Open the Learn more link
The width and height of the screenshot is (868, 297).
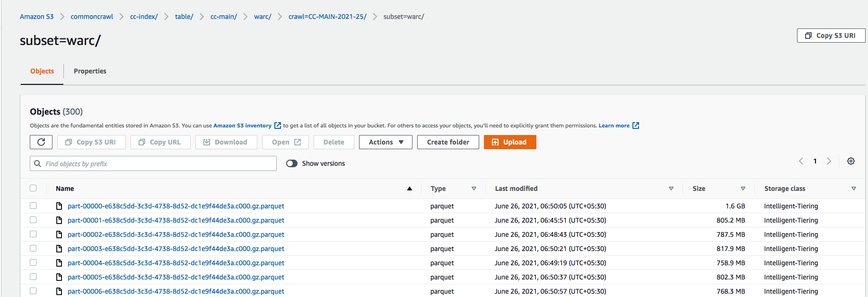[614, 126]
